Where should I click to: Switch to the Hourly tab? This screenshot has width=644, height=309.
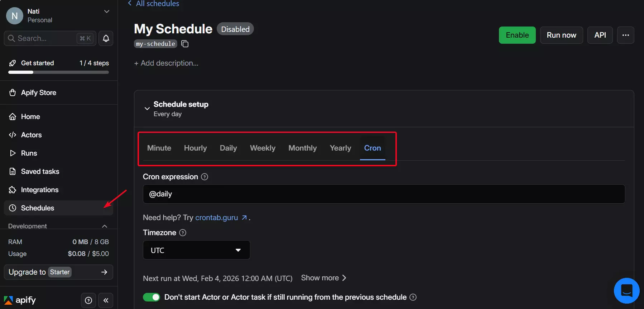(x=196, y=148)
